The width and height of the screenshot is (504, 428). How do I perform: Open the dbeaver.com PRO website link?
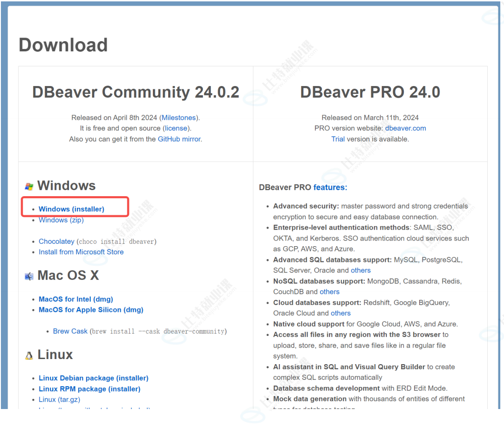(x=405, y=128)
